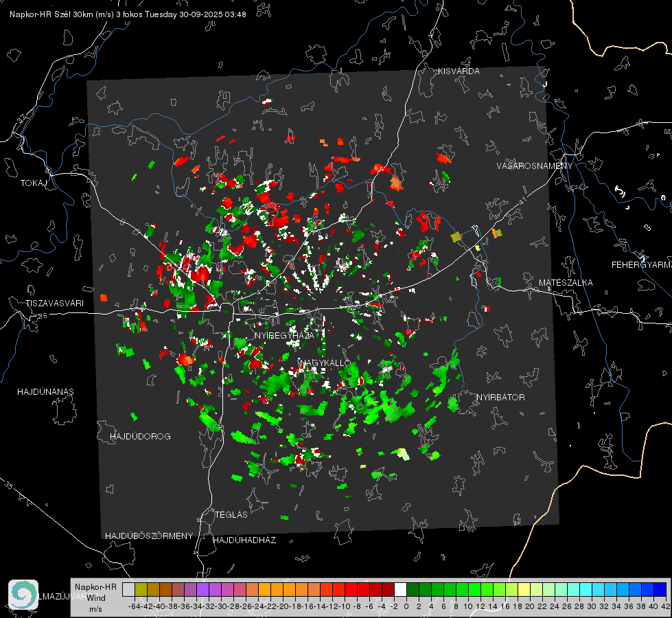Click the road 41 number marker

[x=522, y=200]
